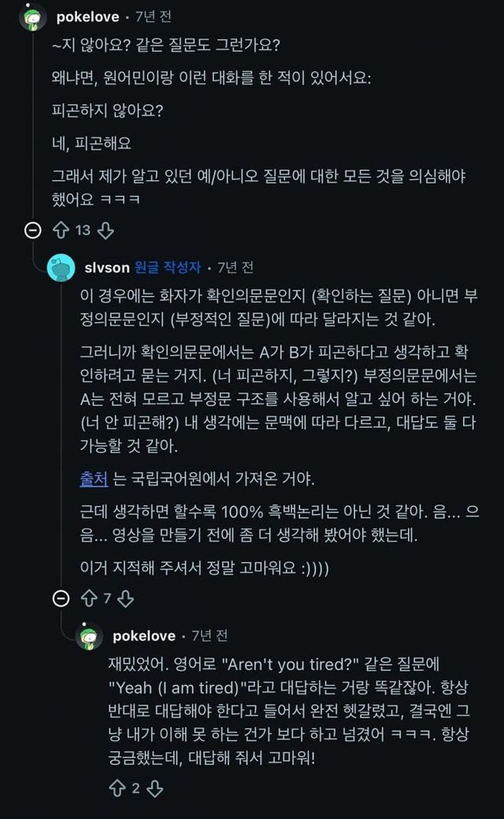The width and height of the screenshot is (504, 819).
Task: Upvote the top pokelove comment with 13 votes
Action: coord(61,231)
